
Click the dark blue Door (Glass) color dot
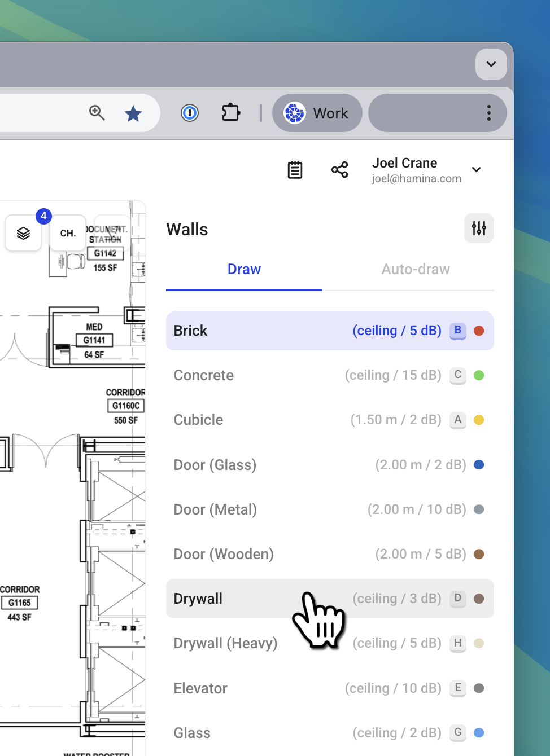[479, 465]
